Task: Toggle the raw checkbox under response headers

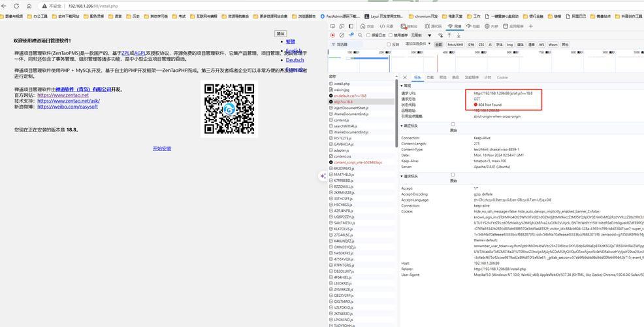Action: tap(453, 124)
